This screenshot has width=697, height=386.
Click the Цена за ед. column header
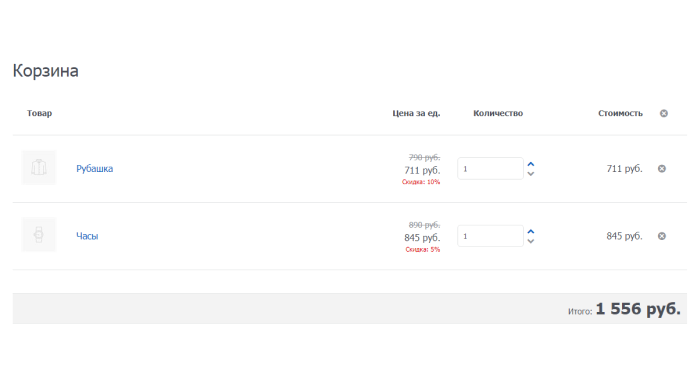(x=417, y=113)
